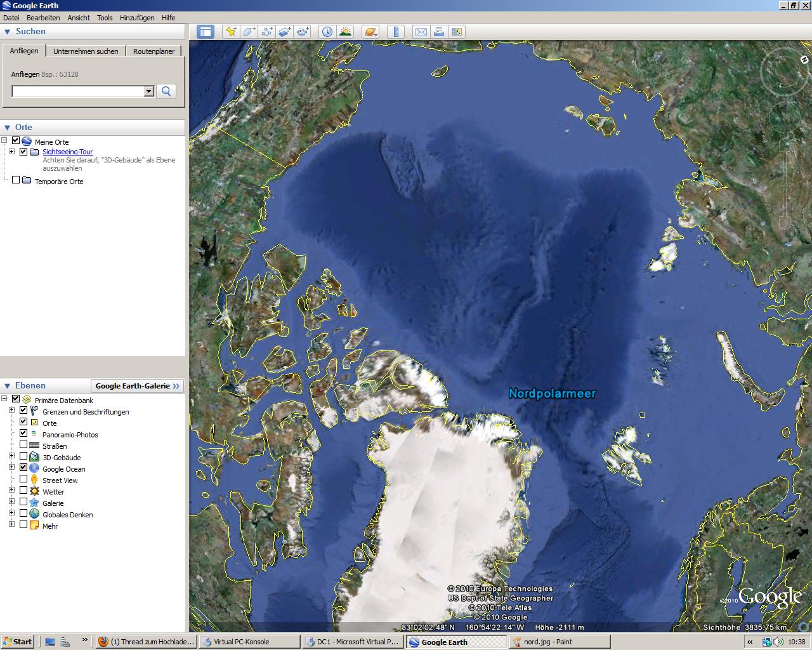Click the email envelope icon
This screenshot has height=650, width=812.
click(x=421, y=31)
